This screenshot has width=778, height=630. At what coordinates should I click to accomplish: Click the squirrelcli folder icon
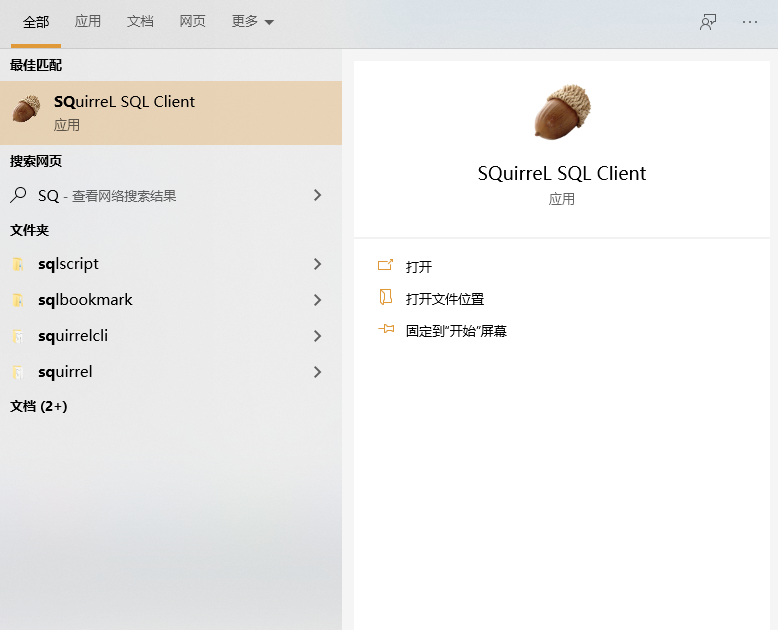[x=18, y=336]
